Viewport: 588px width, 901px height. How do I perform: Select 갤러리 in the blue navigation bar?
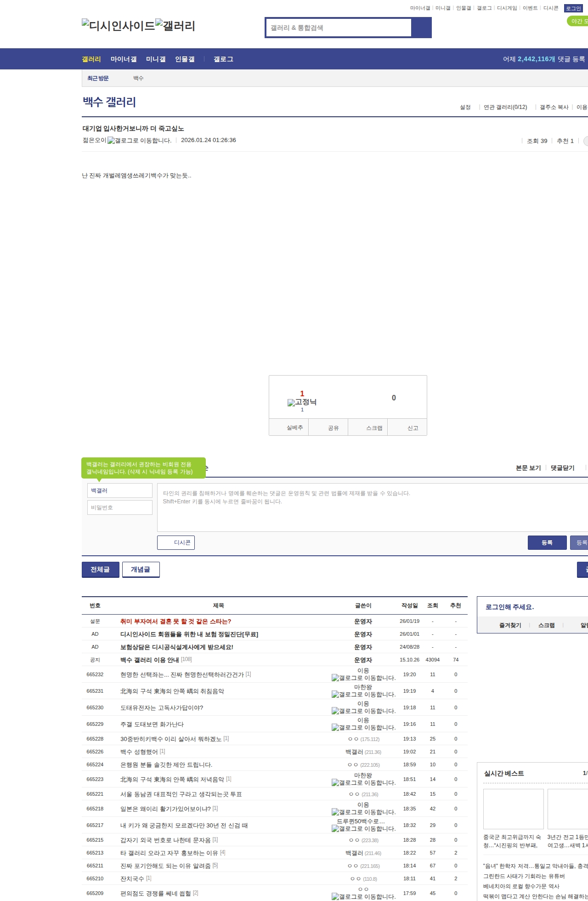[x=91, y=59]
